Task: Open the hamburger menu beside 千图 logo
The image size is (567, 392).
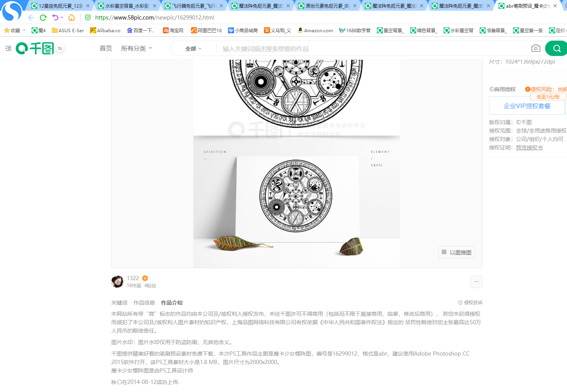Action: click(x=8, y=48)
